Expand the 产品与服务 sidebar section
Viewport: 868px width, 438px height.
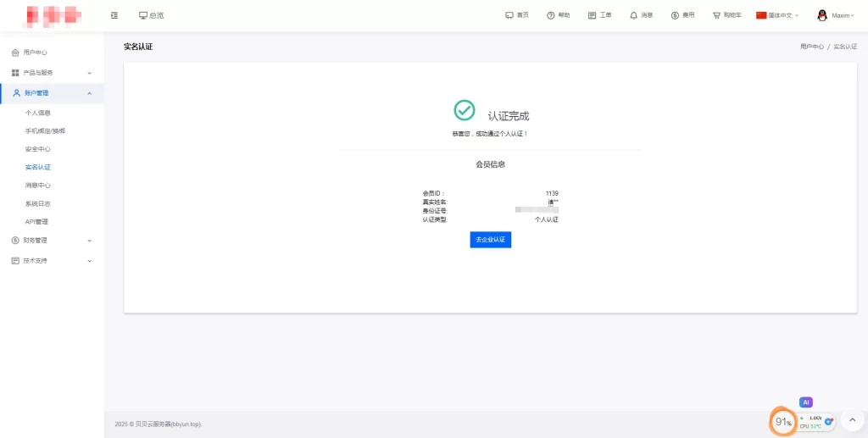pos(52,73)
